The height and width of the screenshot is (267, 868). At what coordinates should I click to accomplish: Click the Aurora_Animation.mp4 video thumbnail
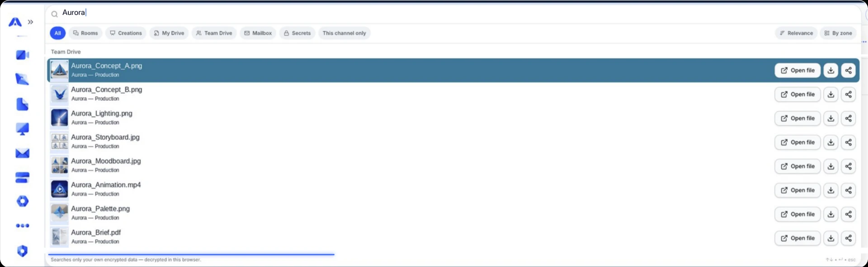pos(59,189)
